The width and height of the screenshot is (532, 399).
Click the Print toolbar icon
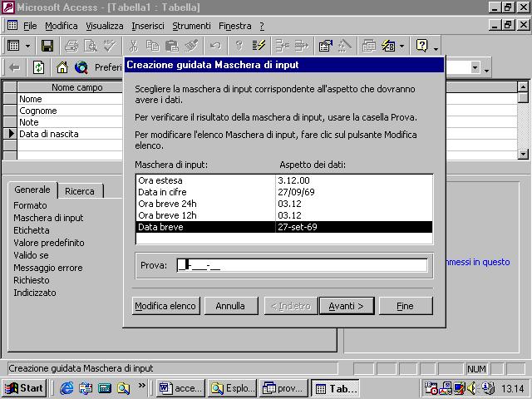click(x=71, y=46)
